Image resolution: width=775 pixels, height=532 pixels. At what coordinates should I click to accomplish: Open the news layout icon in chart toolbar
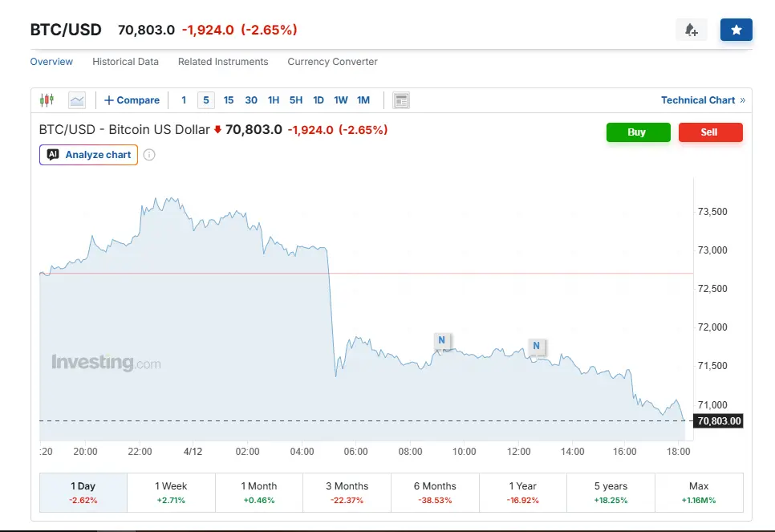pyautogui.click(x=401, y=100)
